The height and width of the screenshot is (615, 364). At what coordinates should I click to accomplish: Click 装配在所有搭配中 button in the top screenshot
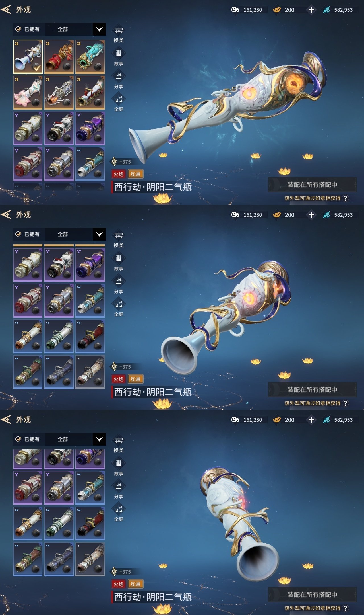point(312,184)
